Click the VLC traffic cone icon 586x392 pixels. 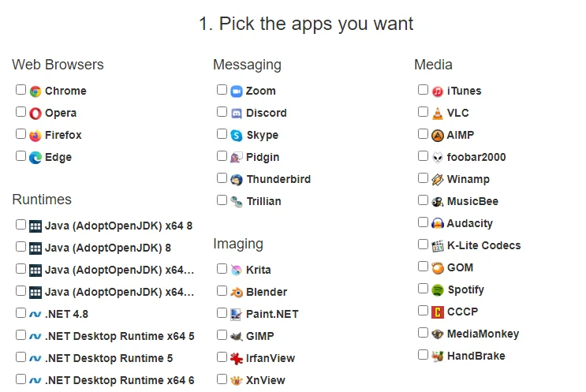(x=438, y=114)
